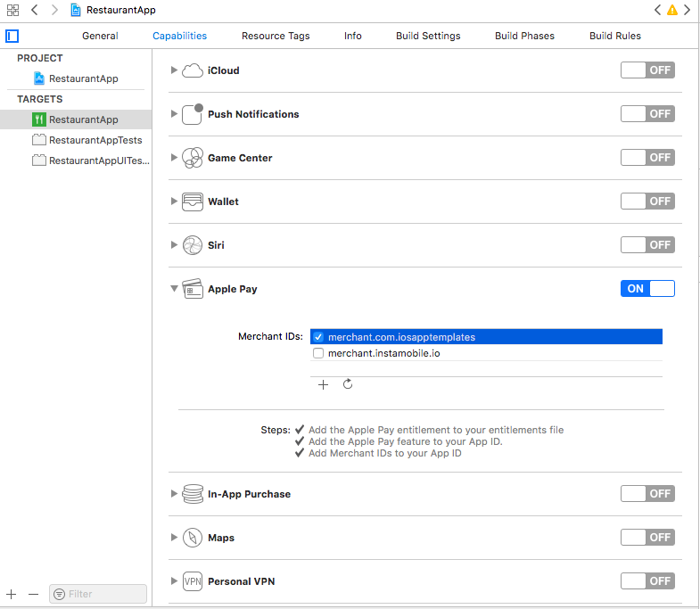This screenshot has height=609, width=700.
Task: Turn on the iCloud capability switch
Action: (x=647, y=70)
